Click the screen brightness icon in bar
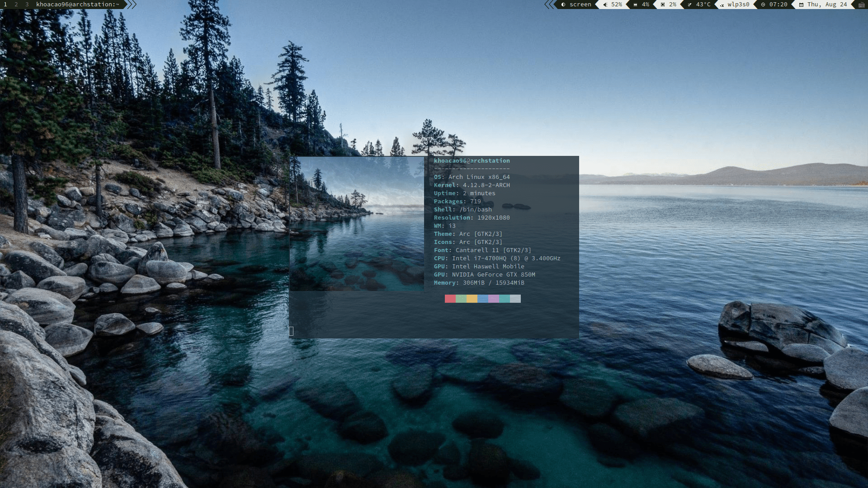Screen dimensions: 868x488 [563, 5]
